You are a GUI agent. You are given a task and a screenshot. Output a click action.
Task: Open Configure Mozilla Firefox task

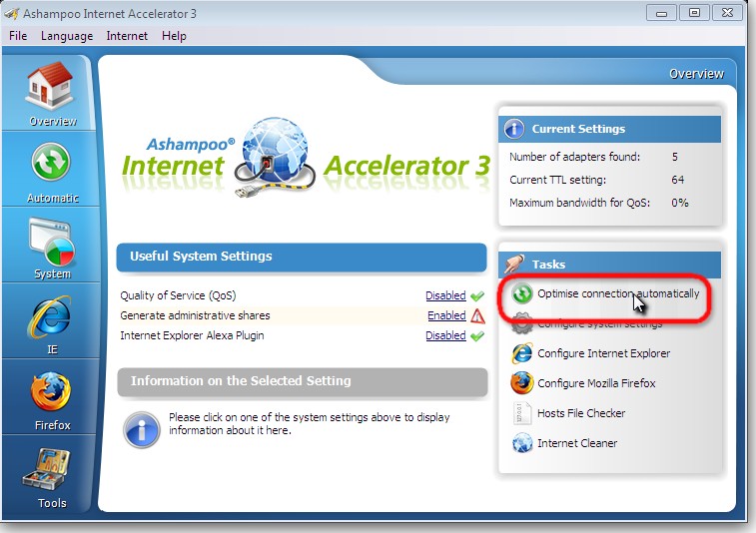tap(596, 383)
